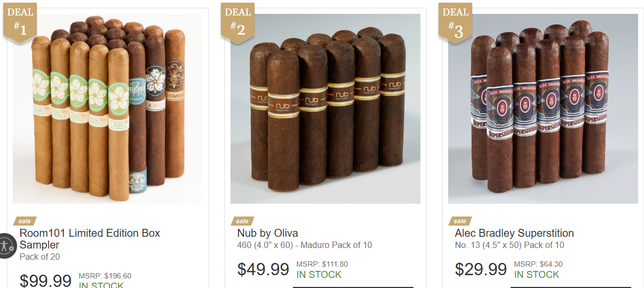The image size is (644, 288).
Task: Click the $99.99 price for Room101
Action: (45, 280)
